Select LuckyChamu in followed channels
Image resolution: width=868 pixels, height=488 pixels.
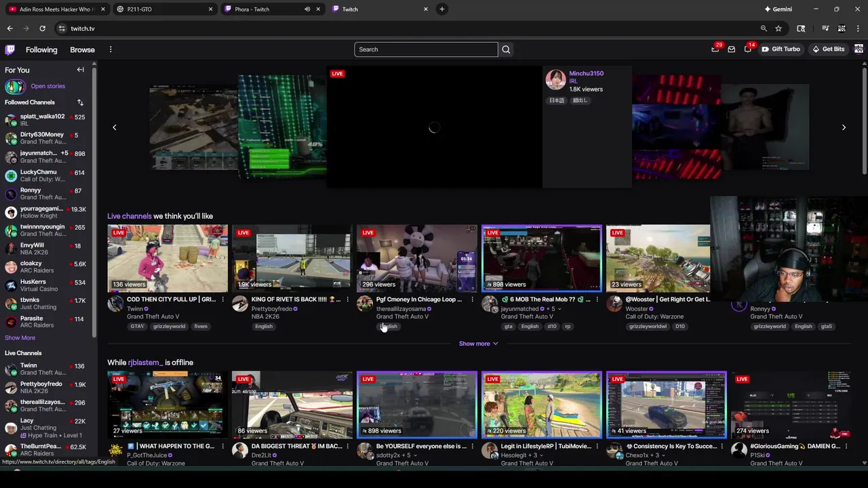(46, 176)
